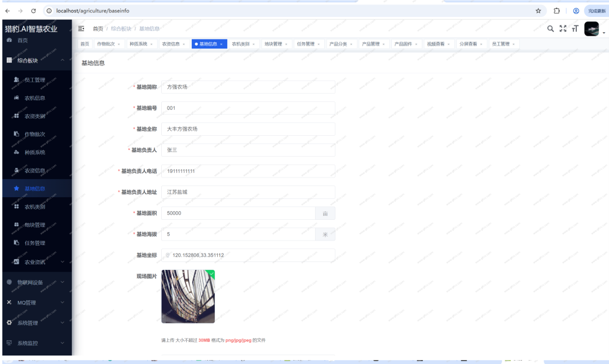This screenshot has width=609, height=364.
Task: Switch to the 作物批次 tab
Action: coord(106,44)
